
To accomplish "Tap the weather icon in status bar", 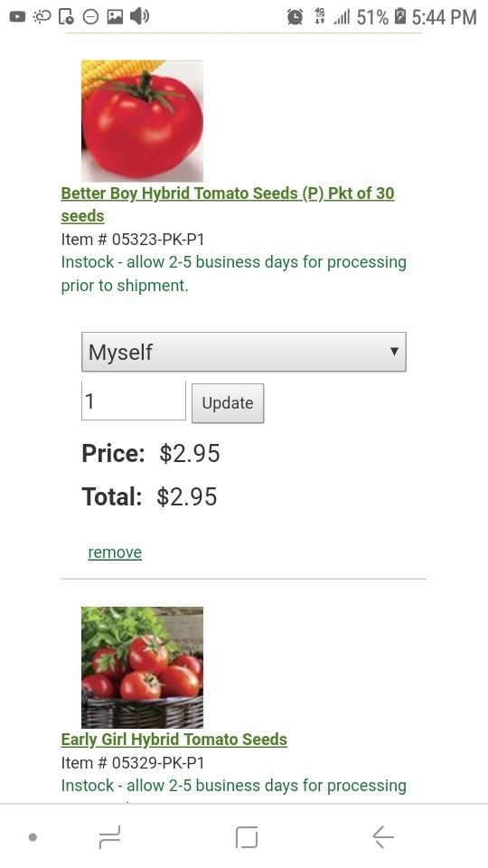I will [x=42, y=16].
